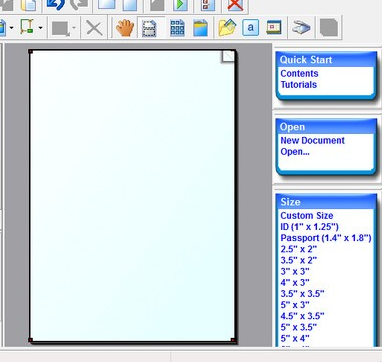
Task: Click the Open... link
Action: (x=295, y=152)
